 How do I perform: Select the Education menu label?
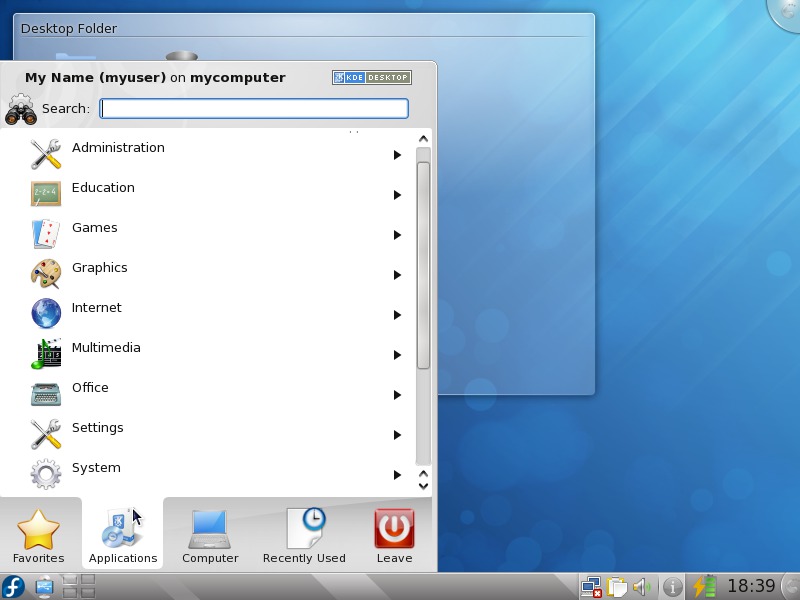click(103, 188)
